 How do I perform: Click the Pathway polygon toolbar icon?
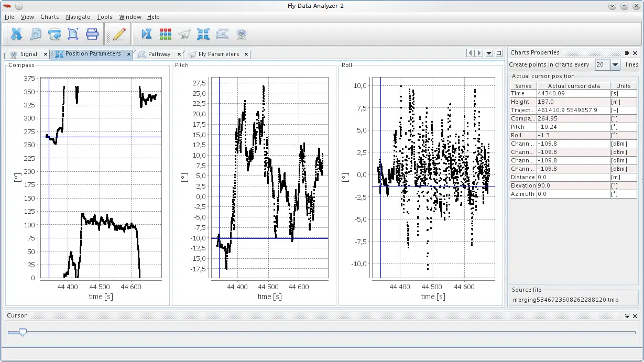pos(222,34)
